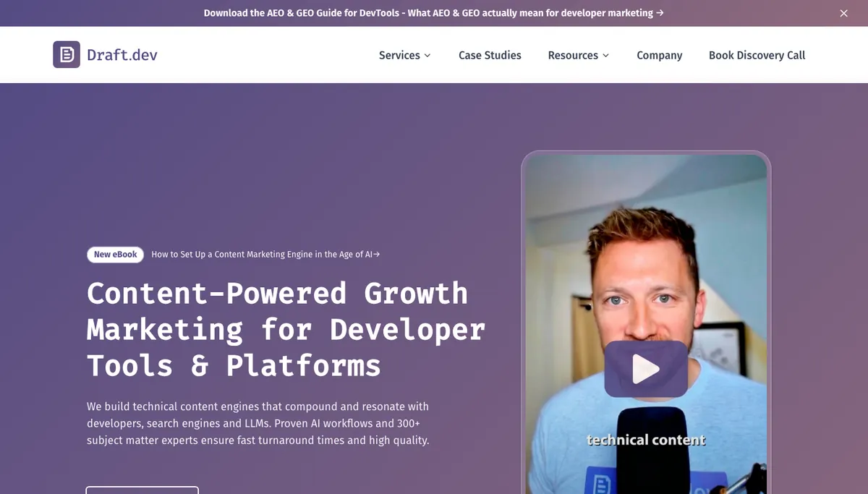Open the AEO & GEO Guide banner link
Screen dimensions: 868x494
pyautogui.click(x=434, y=13)
